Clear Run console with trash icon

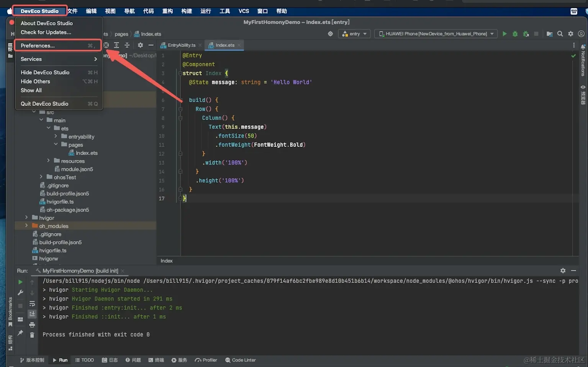click(32, 335)
